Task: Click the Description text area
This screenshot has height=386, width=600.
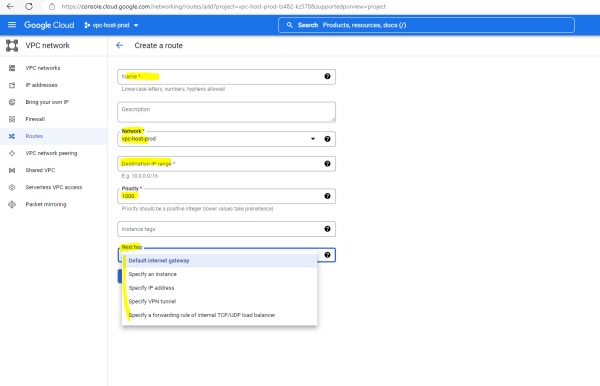Action: [227, 112]
